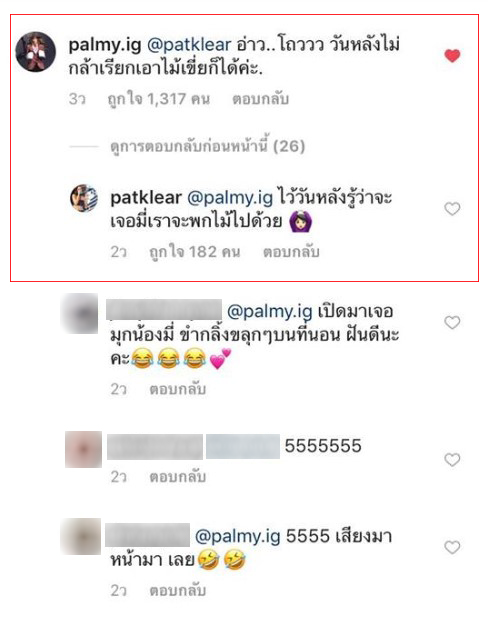488x624 pixels.
Task: Tap heart next to เสียงมาหน้ามา comment
Action: coord(452,547)
